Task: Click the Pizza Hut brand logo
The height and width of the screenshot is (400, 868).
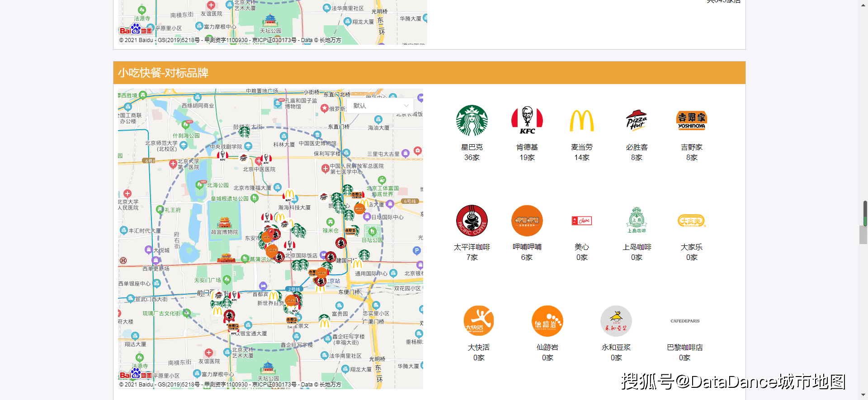Action: click(x=637, y=120)
